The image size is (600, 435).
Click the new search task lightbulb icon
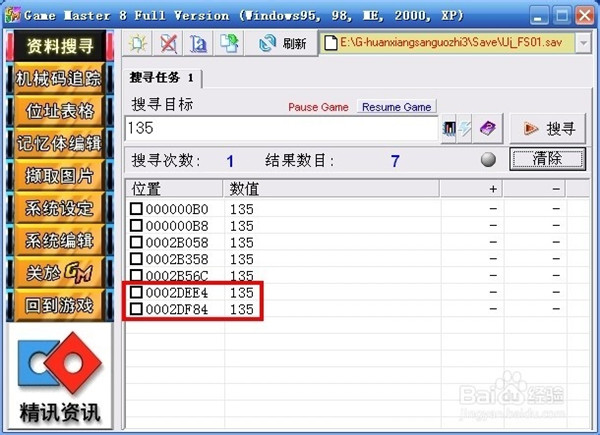pos(138,43)
